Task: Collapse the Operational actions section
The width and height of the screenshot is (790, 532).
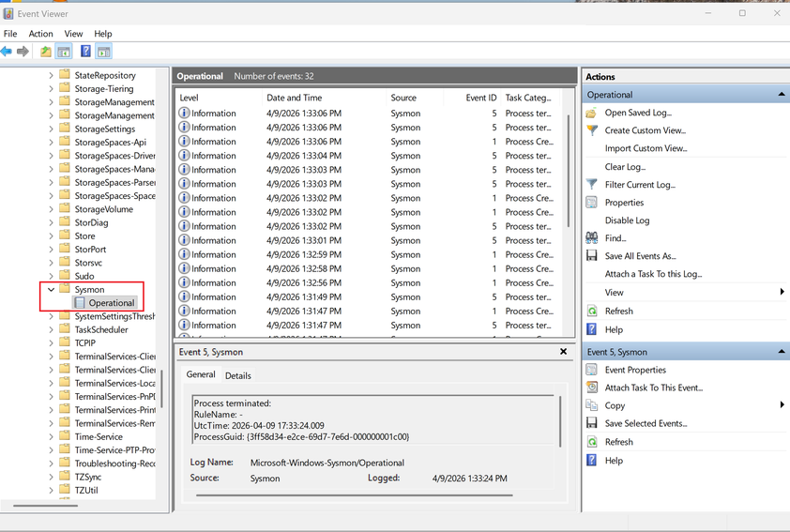Action: (x=781, y=94)
